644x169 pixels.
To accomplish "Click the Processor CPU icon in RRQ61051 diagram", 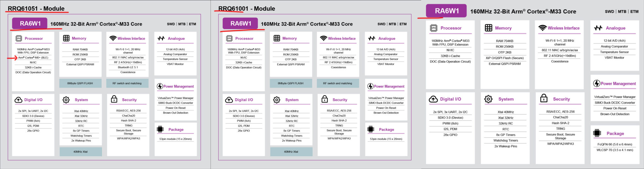I will point(19,38).
